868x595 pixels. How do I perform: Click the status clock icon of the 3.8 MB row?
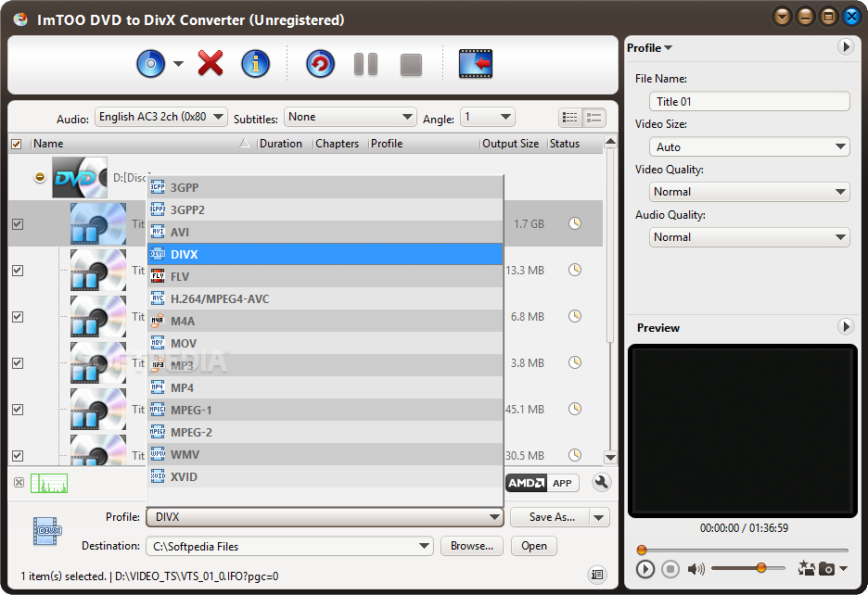575,362
